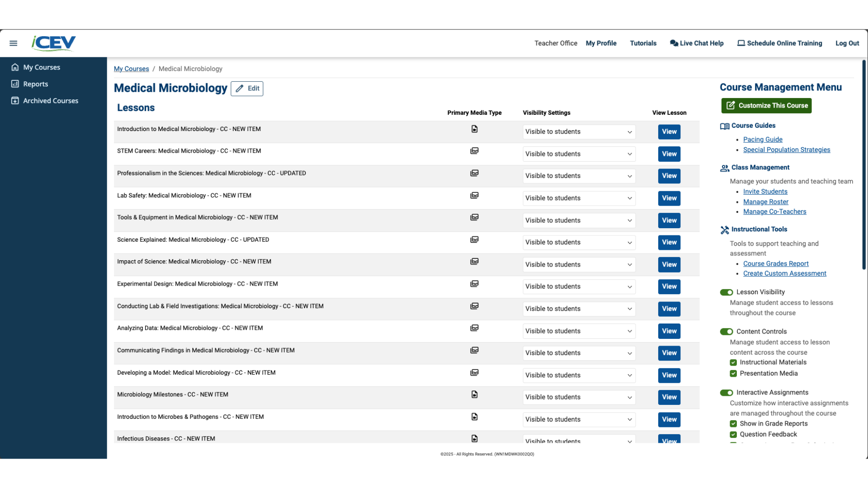Open visibility dropdown for Communicating Findings lesson
Viewport: 868px width, 488px height.
coord(579,353)
